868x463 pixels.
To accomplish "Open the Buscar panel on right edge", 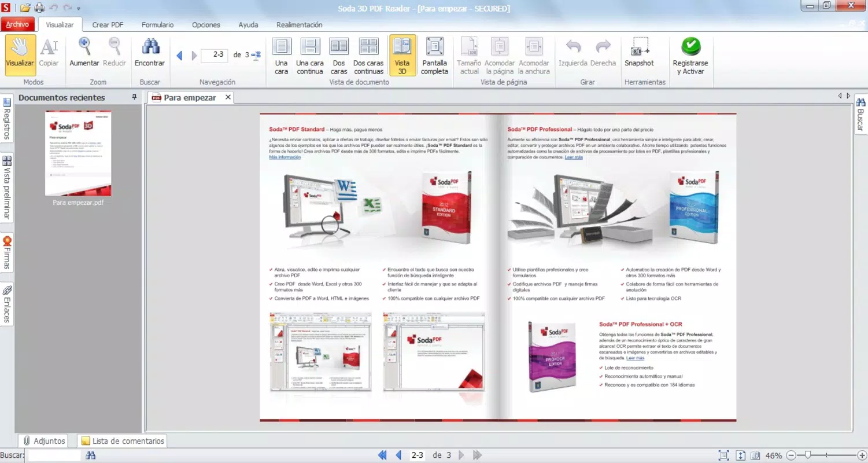I will [x=860, y=114].
